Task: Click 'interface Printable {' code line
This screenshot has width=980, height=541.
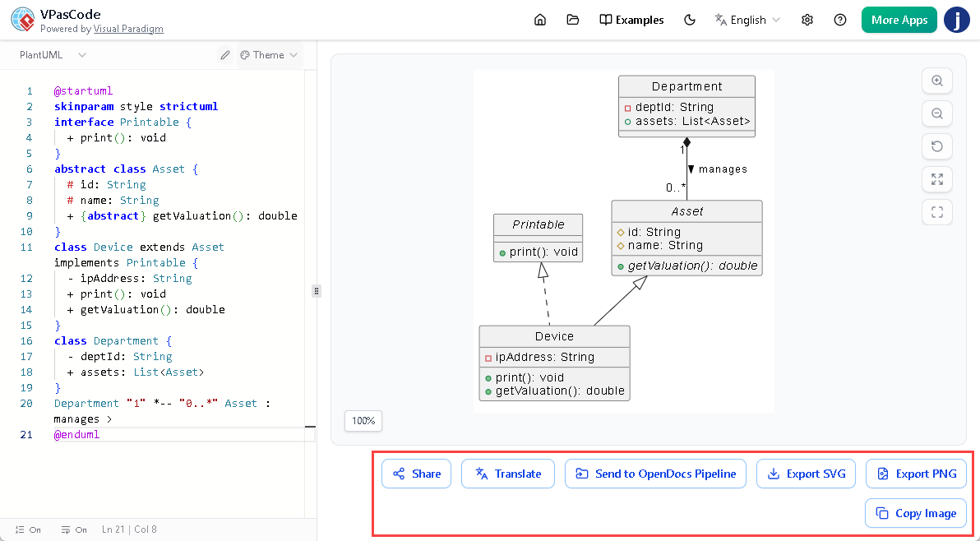Action: [122, 123]
